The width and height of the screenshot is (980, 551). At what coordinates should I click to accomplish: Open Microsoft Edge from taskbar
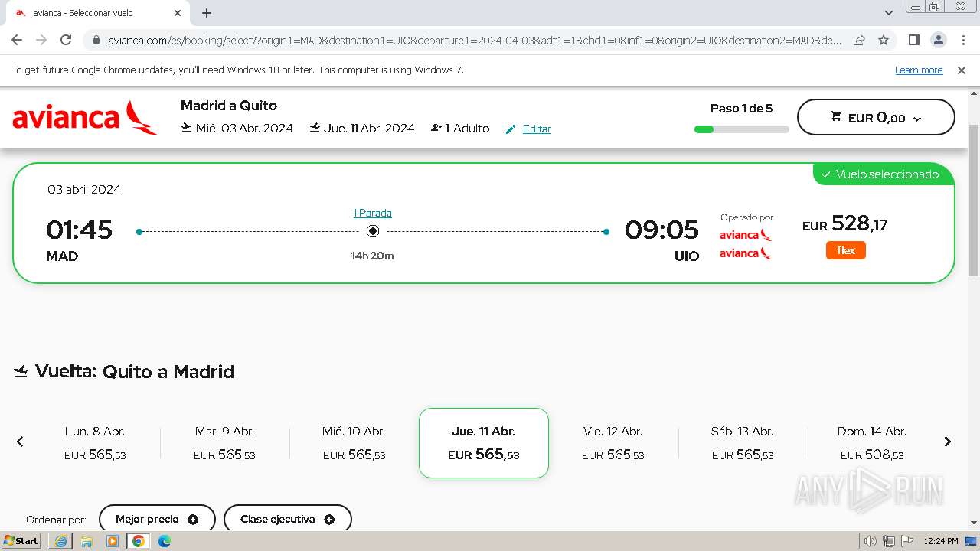pos(165,541)
